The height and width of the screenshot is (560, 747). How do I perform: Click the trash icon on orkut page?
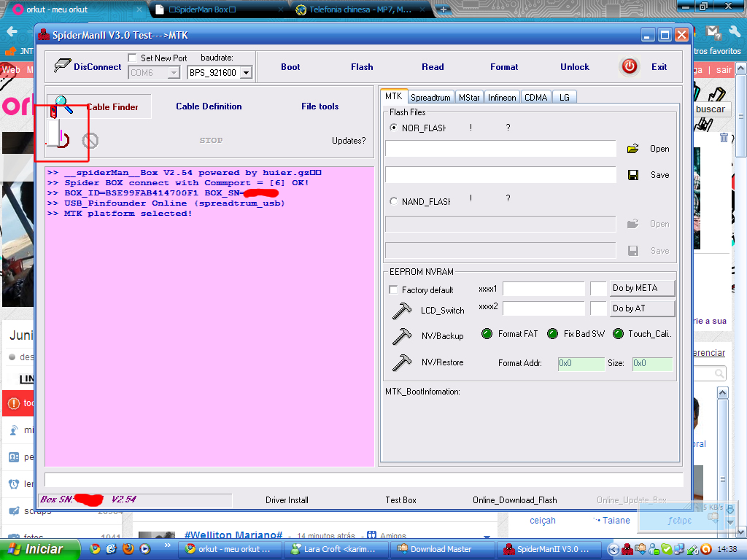[x=724, y=137]
